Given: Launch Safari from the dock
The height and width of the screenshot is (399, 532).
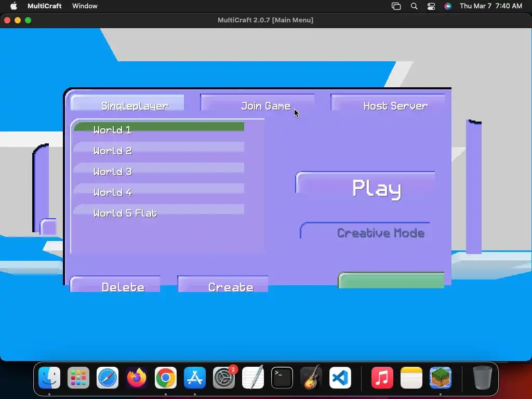Looking at the screenshot, I should coord(108,378).
